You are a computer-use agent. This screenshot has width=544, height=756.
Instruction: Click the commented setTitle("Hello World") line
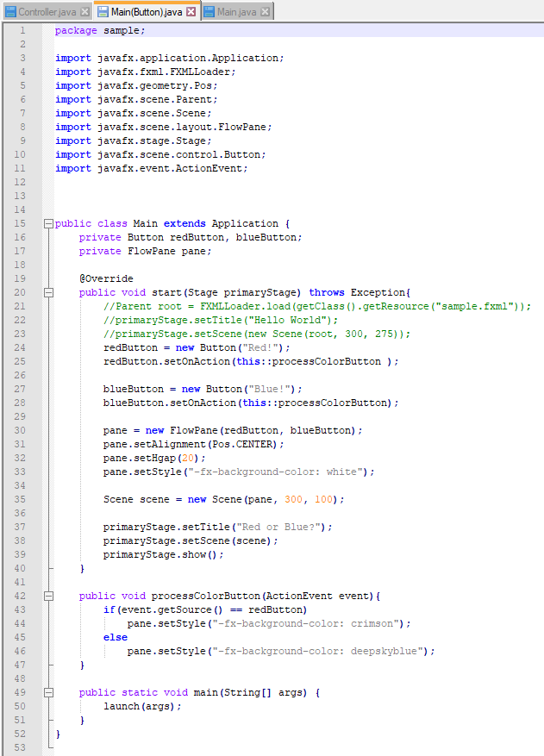(x=221, y=321)
